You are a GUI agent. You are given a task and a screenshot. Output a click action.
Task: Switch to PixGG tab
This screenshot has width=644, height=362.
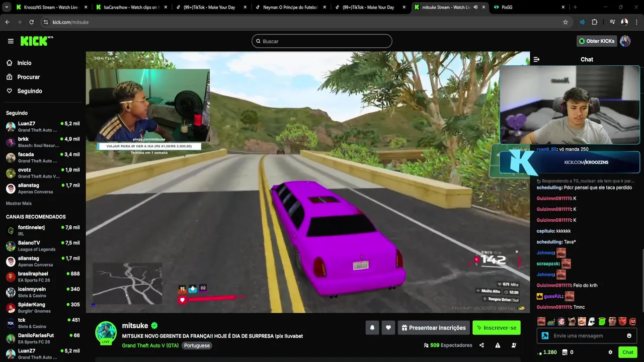[530, 7]
